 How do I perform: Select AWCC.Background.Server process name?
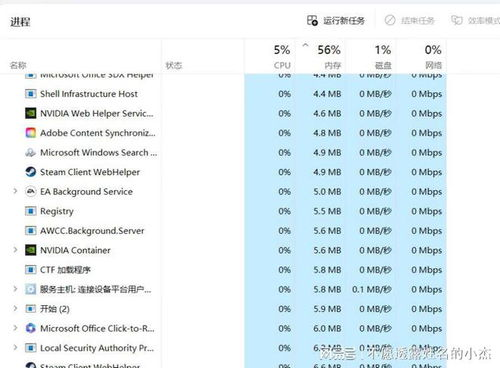[92, 231]
